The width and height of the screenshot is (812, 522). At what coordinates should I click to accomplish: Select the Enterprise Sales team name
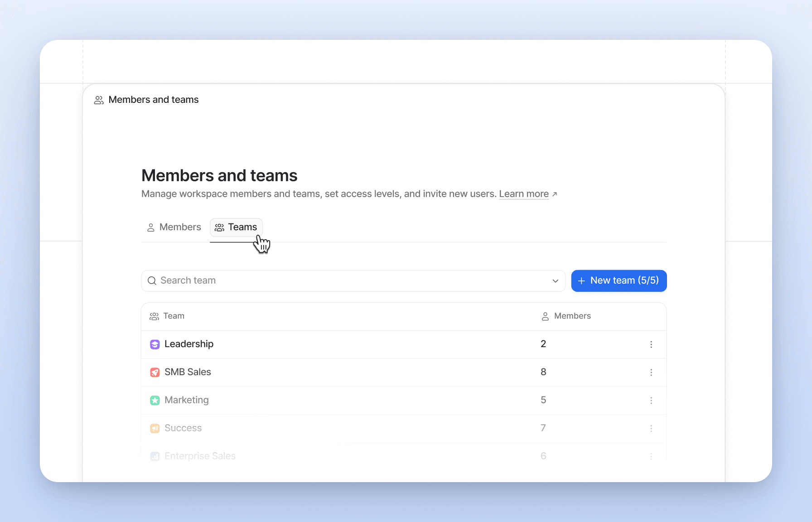(200, 456)
